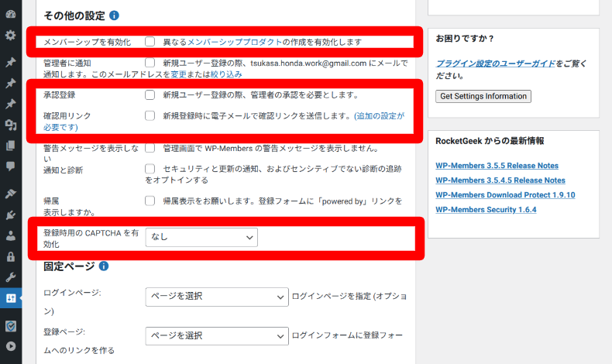Tick the 管理者に通知 checkbox
This screenshot has width=612, height=364.
click(150, 63)
